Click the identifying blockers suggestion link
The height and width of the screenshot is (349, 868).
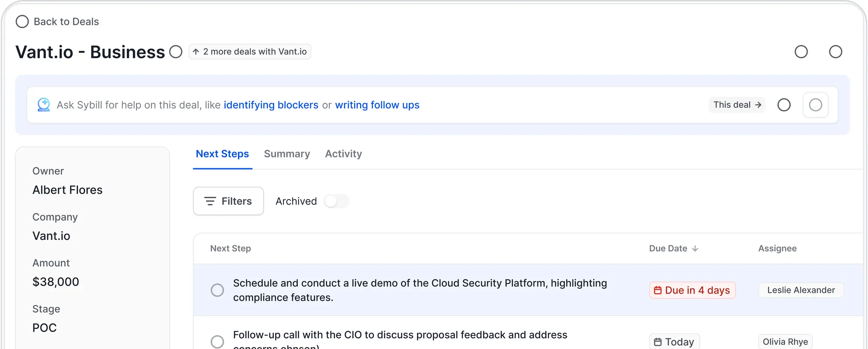[271, 105]
